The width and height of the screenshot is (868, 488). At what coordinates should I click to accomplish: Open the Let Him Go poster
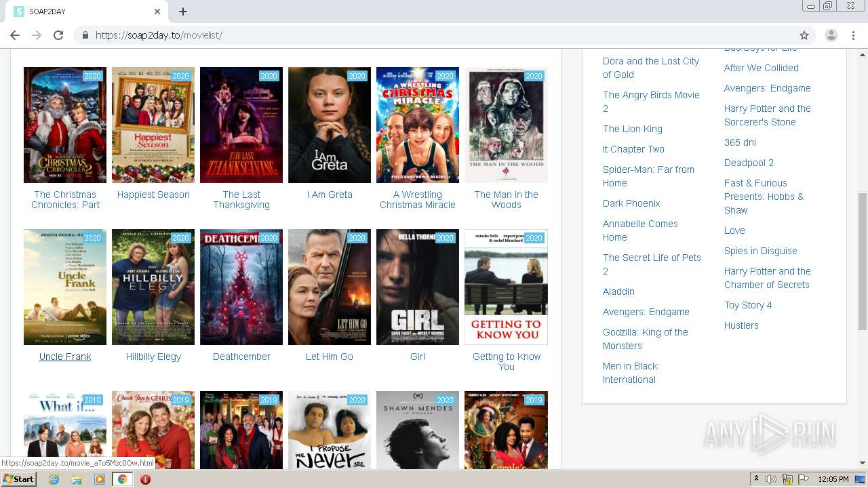click(x=330, y=287)
